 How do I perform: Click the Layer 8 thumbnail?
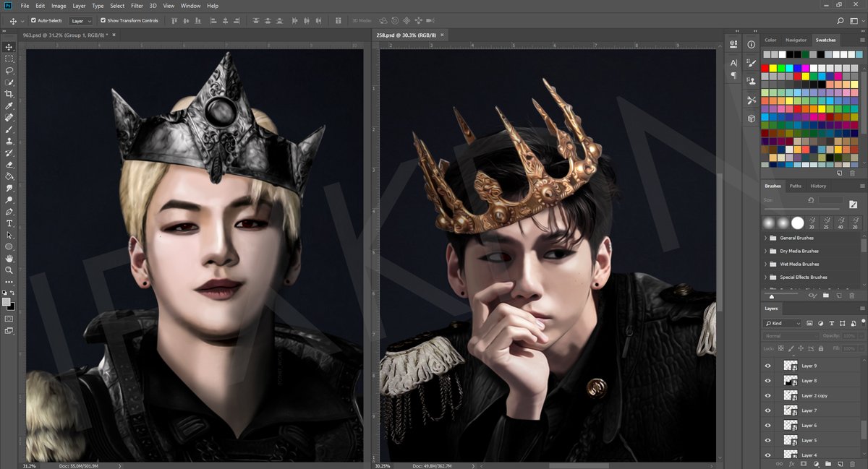pyautogui.click(x=791, y=380)
